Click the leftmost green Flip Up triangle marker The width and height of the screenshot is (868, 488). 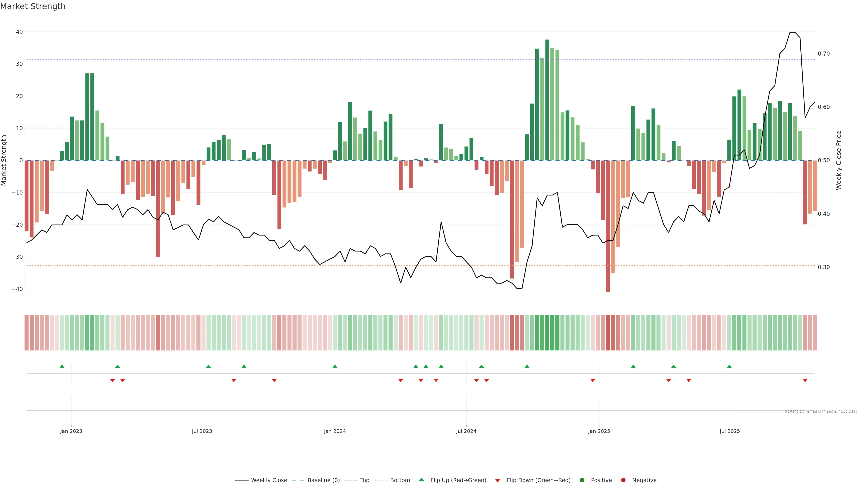62,366
